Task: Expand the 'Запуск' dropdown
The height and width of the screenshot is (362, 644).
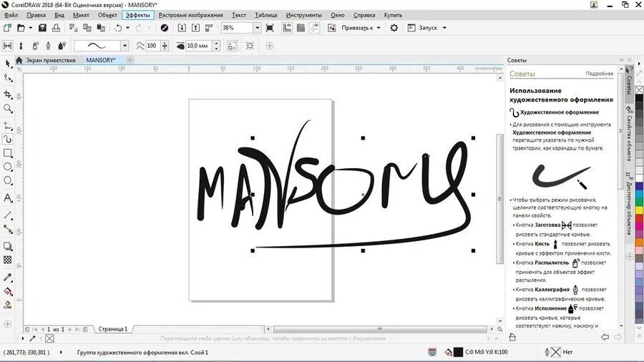Action: tap(444, 28)
